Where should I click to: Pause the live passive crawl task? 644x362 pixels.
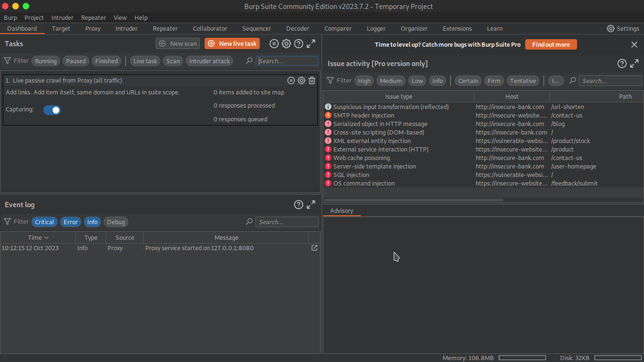tap(291, 81)
